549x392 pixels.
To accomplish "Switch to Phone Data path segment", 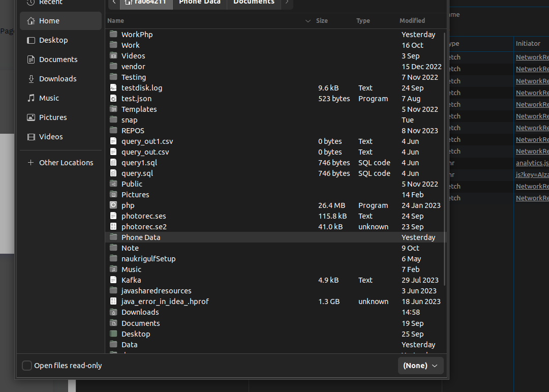I will pyautogui.click(x=200, y=2).
